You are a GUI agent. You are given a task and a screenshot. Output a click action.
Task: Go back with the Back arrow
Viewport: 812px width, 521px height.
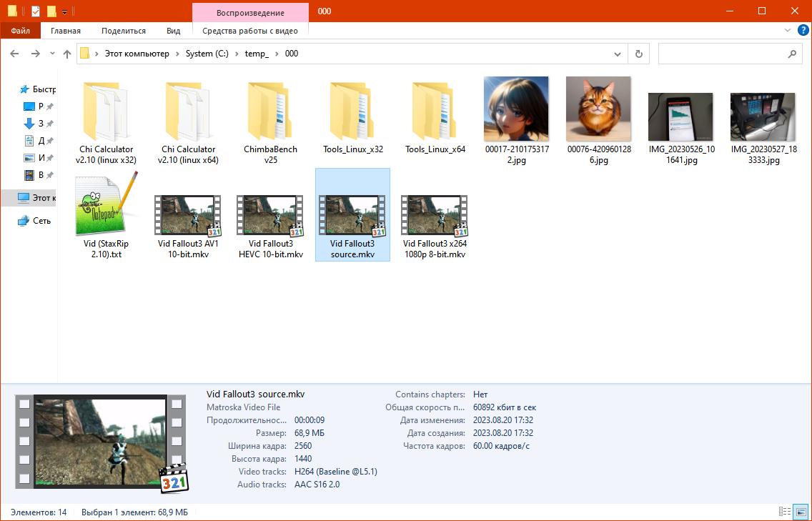coord(14,54)
